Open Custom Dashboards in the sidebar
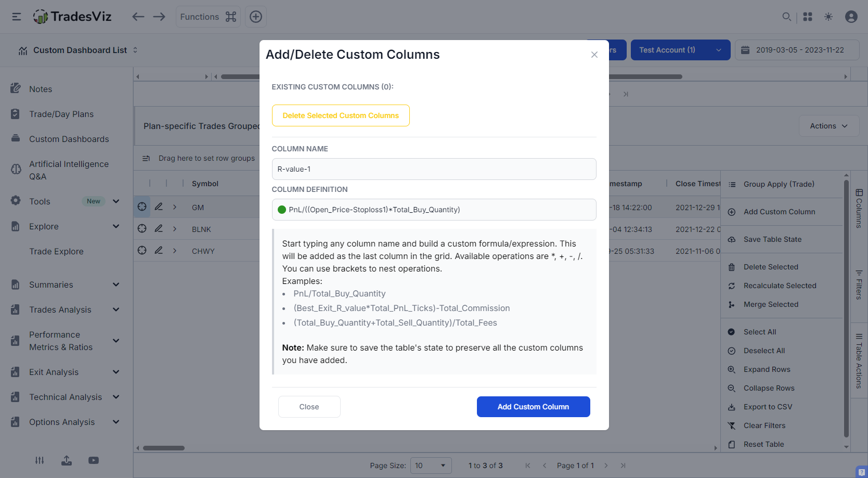The height and width of the screenshot is (478, 868). [69, 139]
